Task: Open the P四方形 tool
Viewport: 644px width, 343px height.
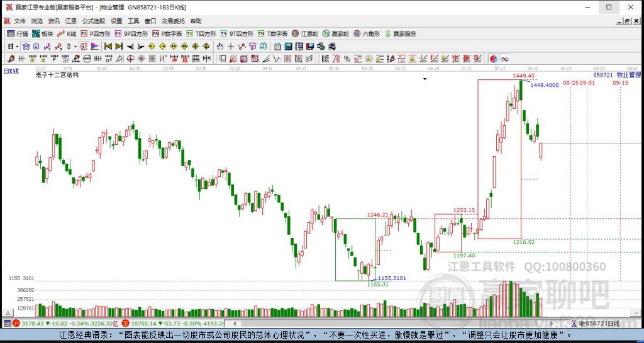Action: (96, 34)
